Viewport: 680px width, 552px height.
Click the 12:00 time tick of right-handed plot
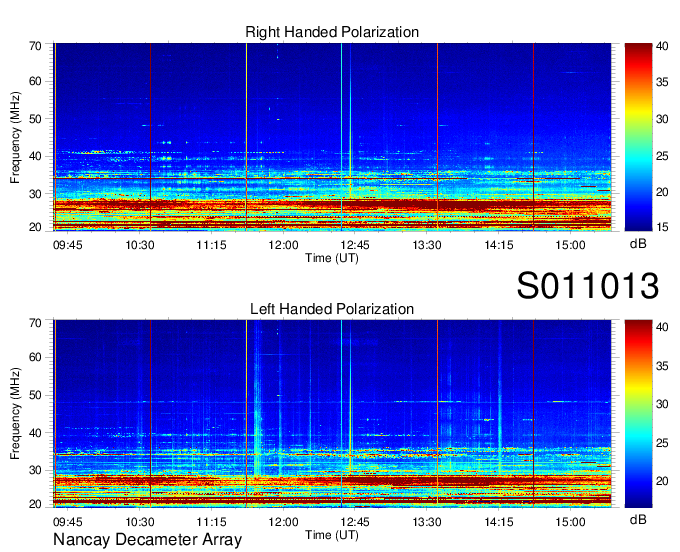[283, 245]
